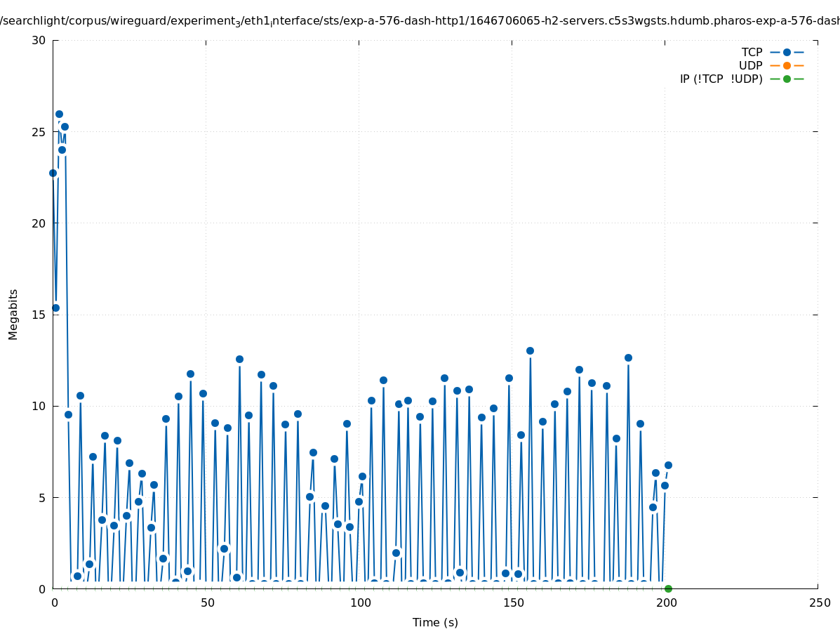This screenshot has height=632, width=840.
Task: Click the 250 tick label on the time axis
Action: (819, 603)
